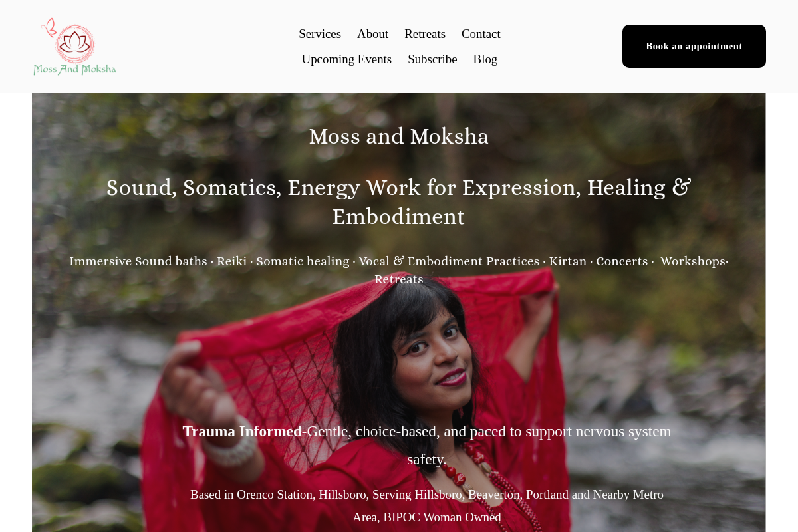Click the lotus flower logo icon
798x532 pixels.
75,45
